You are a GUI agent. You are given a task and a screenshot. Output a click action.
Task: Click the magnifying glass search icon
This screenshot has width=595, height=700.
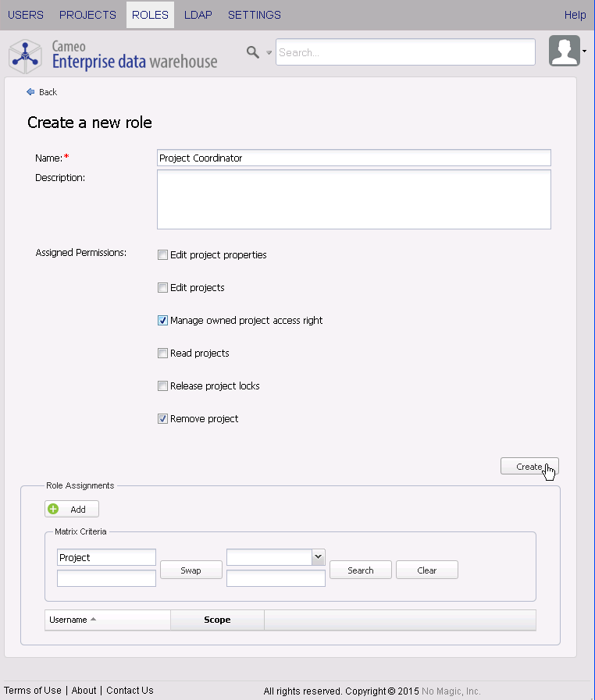(253, 52)
